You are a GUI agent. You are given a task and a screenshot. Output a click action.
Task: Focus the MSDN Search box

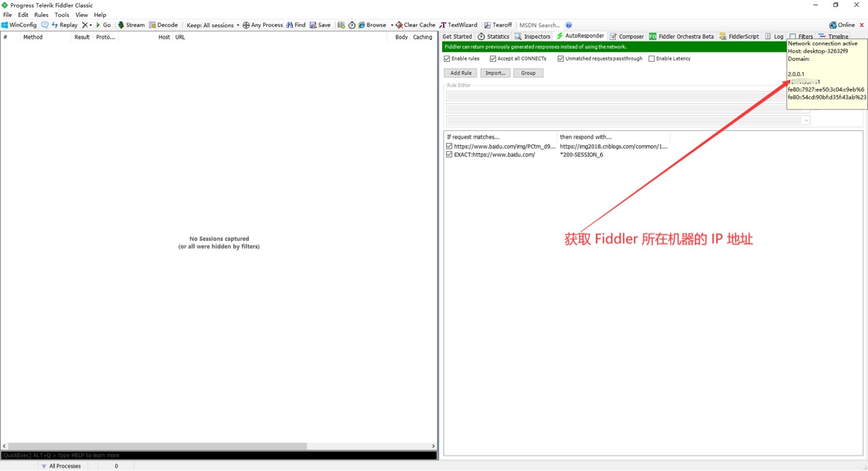tap(540, 25)
